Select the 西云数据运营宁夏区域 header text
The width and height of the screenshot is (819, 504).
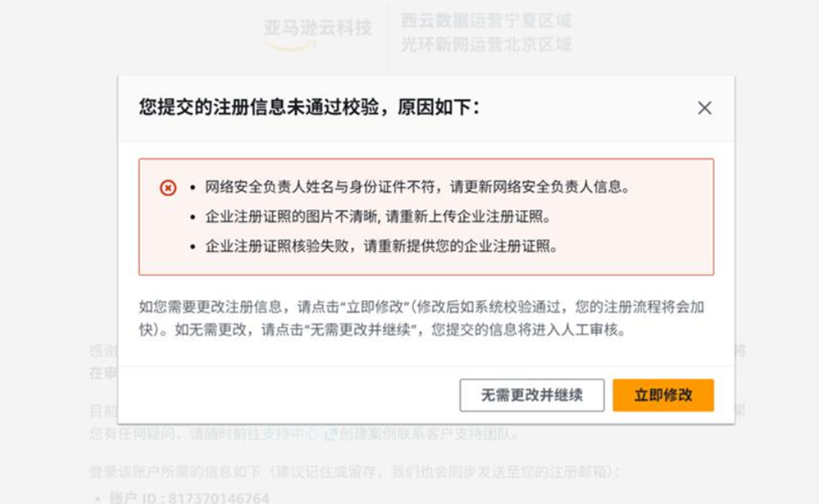click(486, 21)
